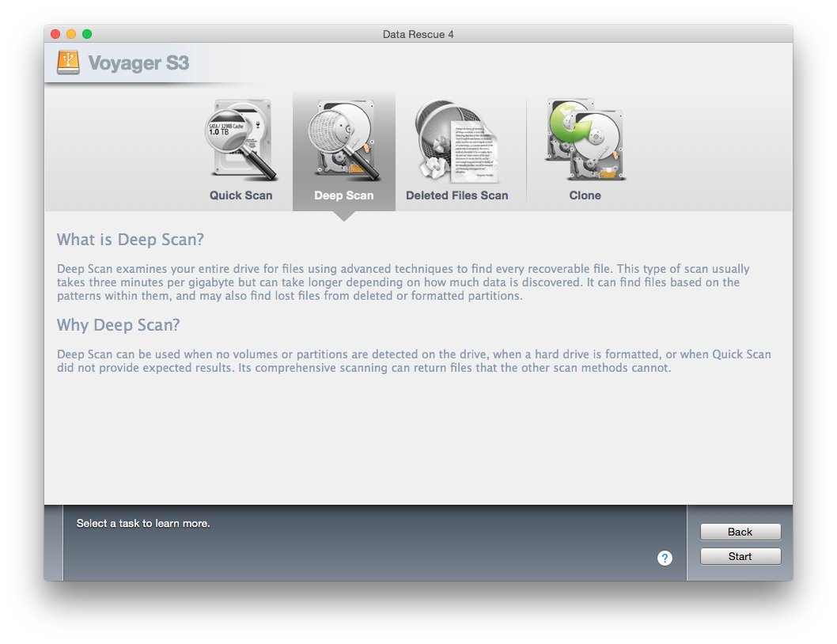Click the 'Select a task to learn more.' text
This screenshot has height=644, width=837.
coord(143,523)
